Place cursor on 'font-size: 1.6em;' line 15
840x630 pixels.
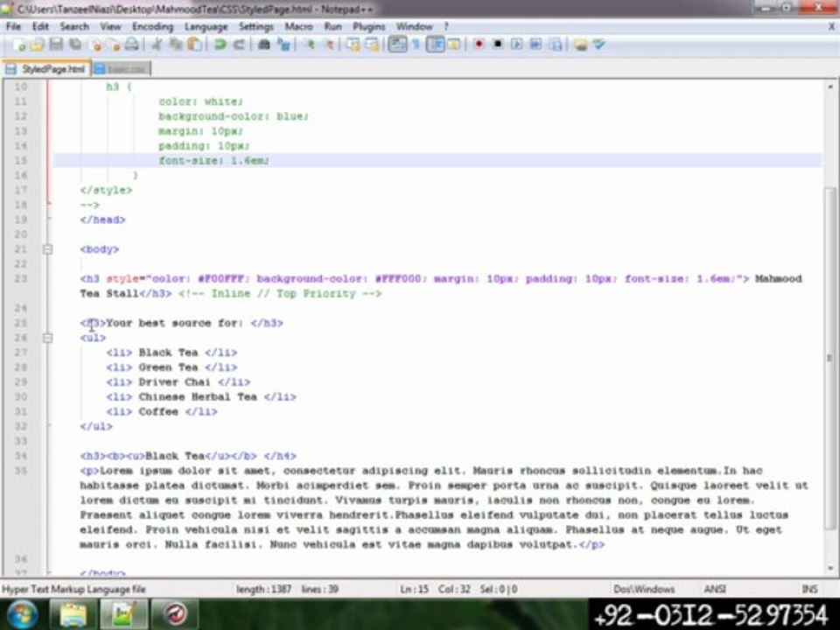[213, 161]
